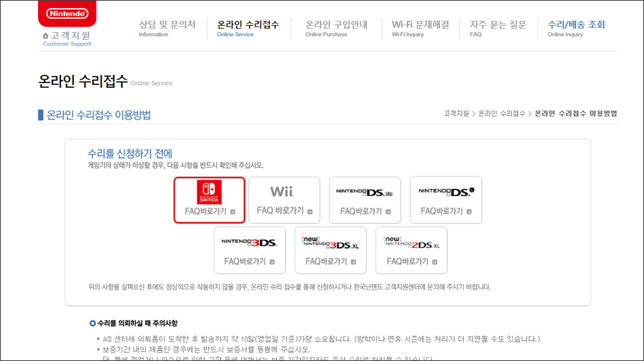Open the New 3DS XL FAQ바로가기 link
644x361 pixels.
point(331,262)
